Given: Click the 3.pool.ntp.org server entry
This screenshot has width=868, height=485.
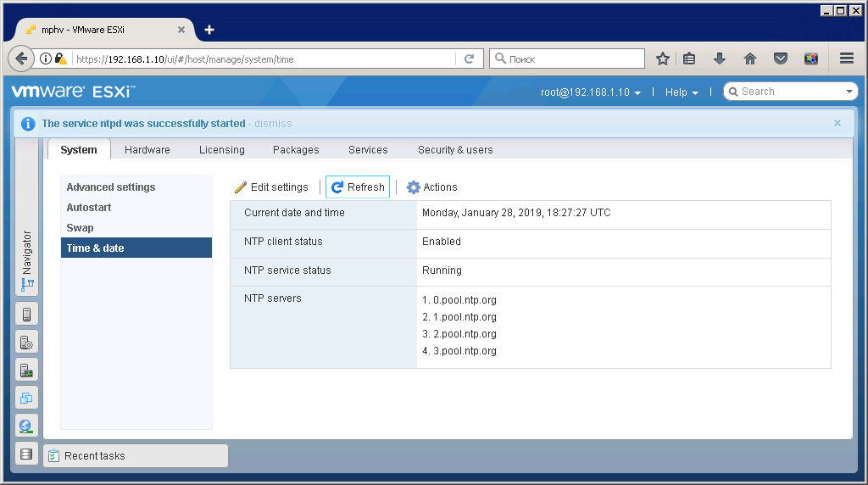Looking at the screenshot, I should pos(459,351).
